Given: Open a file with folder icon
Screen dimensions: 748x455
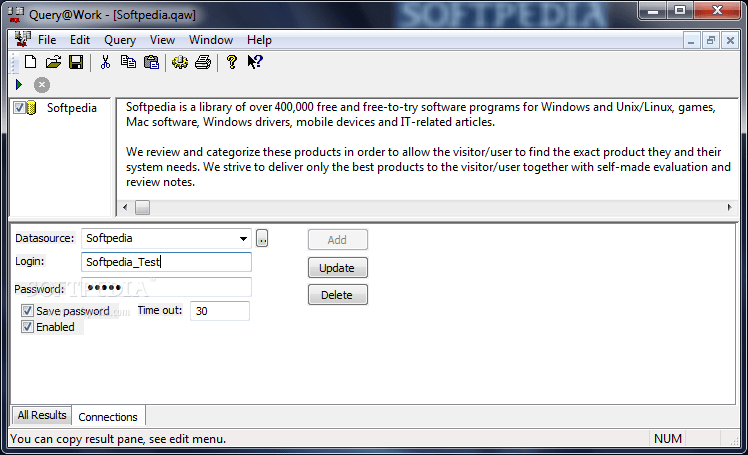Looking at the screenshot, I should click(x=53, y=62).
